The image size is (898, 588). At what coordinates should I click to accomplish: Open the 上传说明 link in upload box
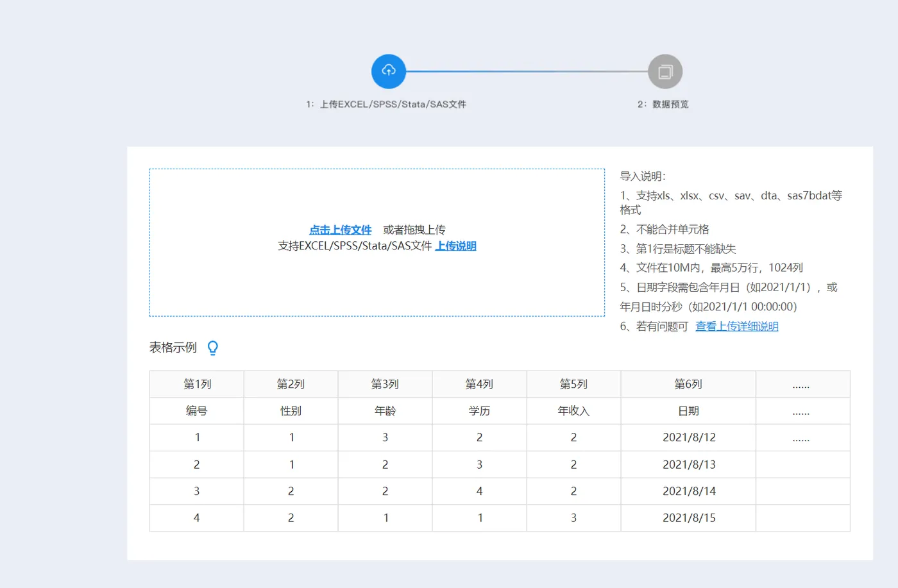(455, 246)
